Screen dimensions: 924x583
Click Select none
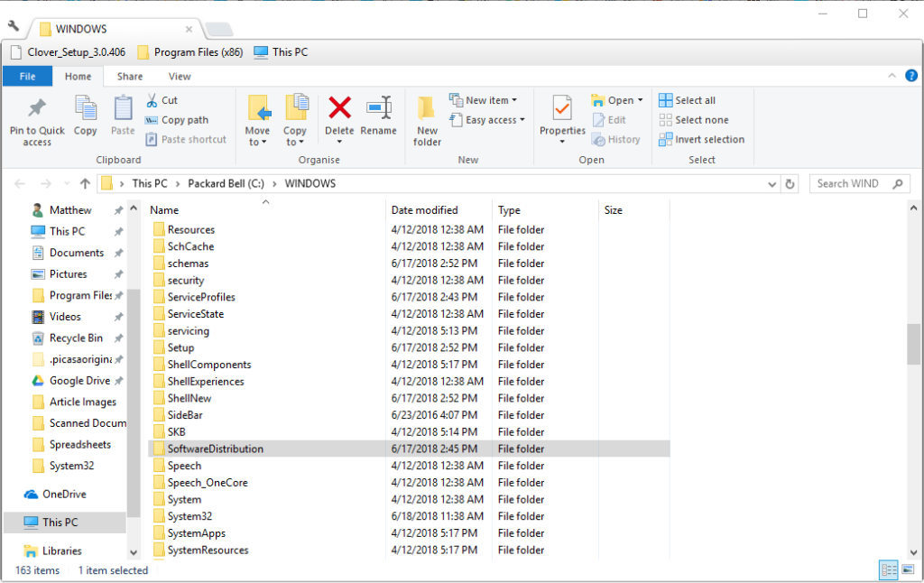coord(694,120)
